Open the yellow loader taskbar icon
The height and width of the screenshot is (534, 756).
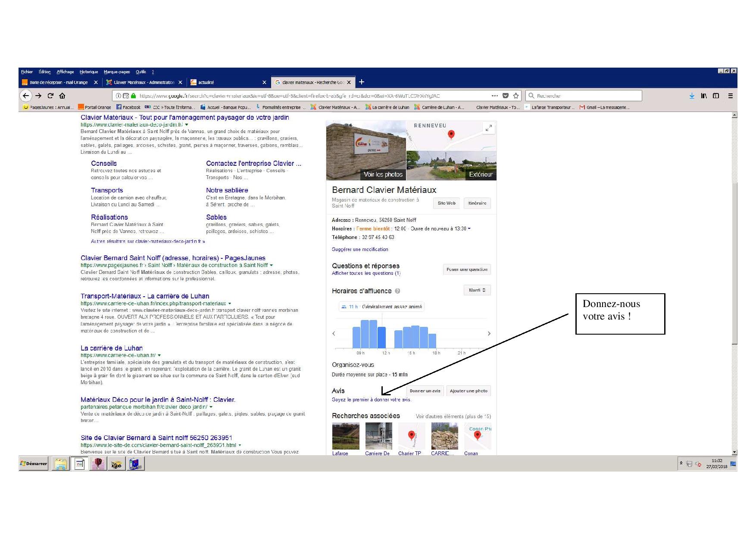(116, 464)
